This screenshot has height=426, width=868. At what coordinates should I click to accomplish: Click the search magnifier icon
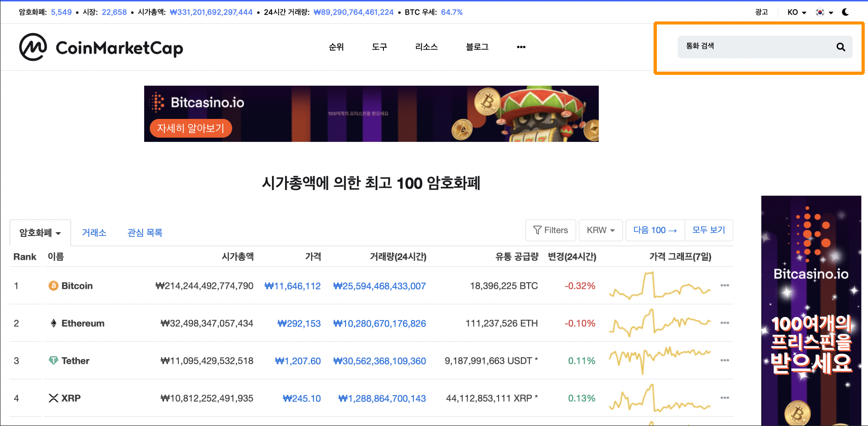[841, 47]
